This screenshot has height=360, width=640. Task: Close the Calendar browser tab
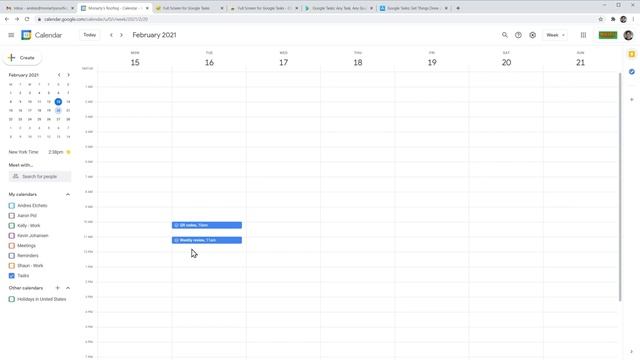pyautogui.click(x=147, y=8)
